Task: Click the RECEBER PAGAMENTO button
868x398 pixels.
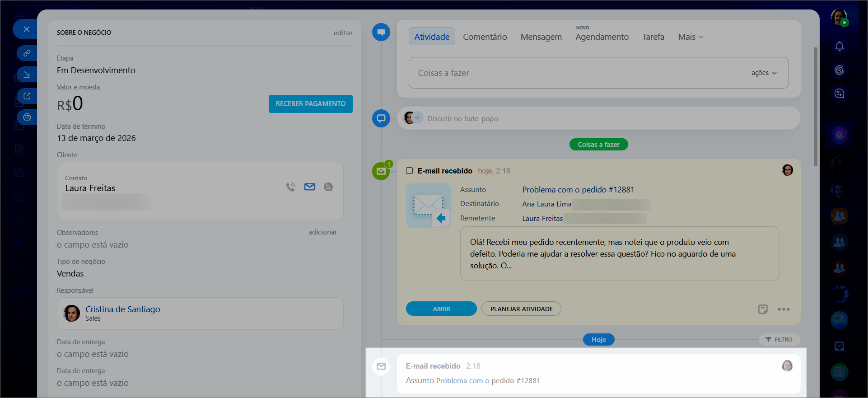Action: (310, 104)
